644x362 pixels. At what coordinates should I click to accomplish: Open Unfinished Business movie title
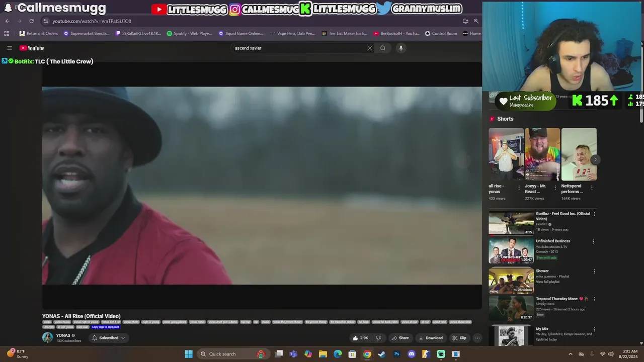click(553, 241)
